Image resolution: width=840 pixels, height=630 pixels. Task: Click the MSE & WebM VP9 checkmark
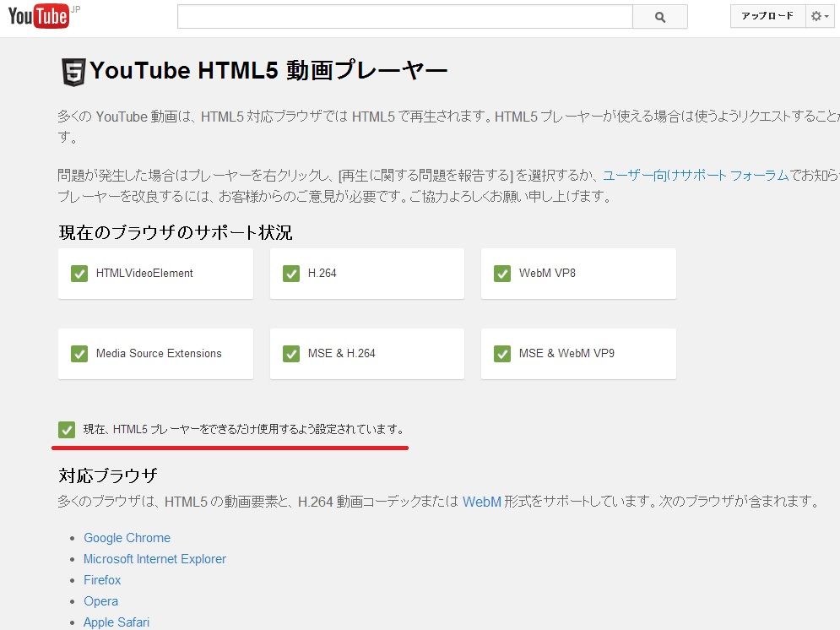pyautogui.click(x=502, y=354)
